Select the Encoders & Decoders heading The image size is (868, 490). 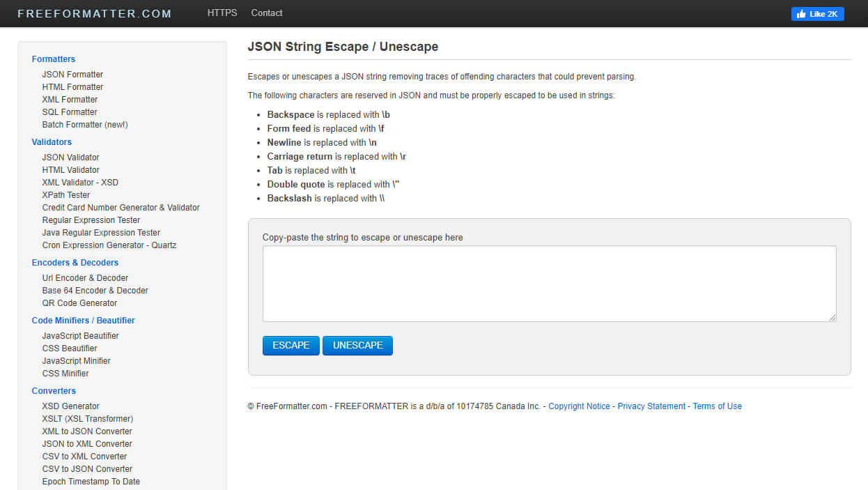pyautogui.click(x=75, y=263)
